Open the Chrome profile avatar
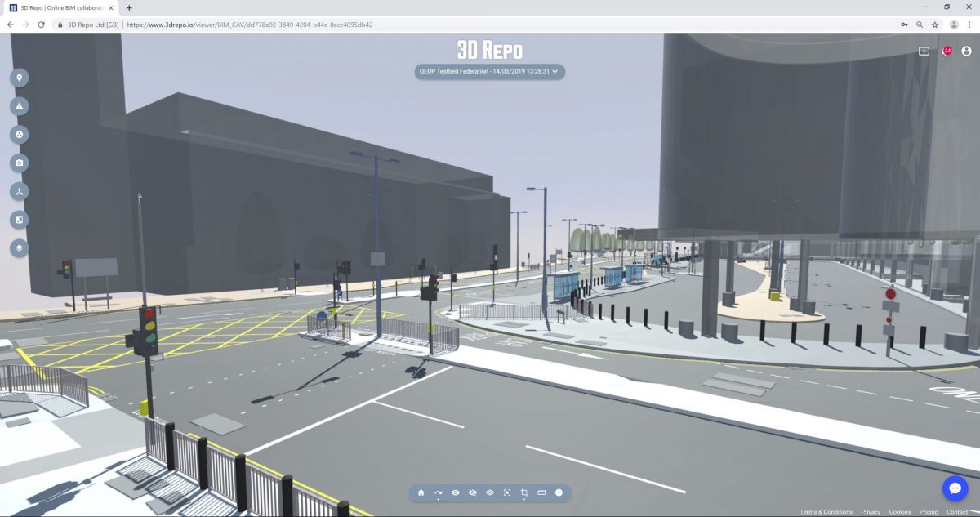The image size is (980, 517). click(954, 25)
